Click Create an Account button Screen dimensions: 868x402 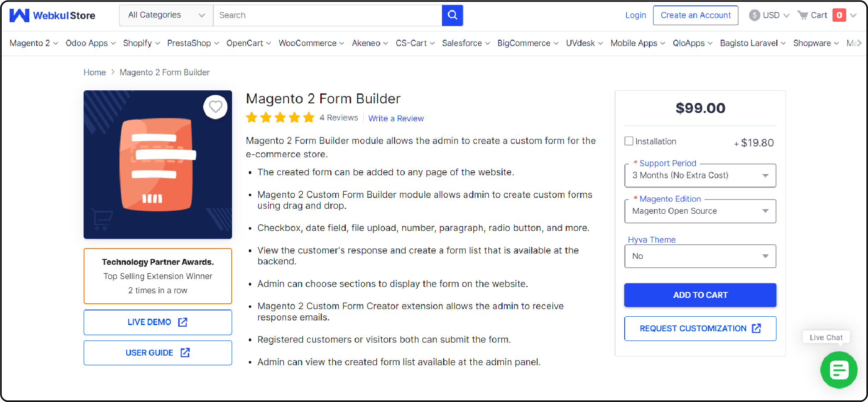(x=696, y=15)
